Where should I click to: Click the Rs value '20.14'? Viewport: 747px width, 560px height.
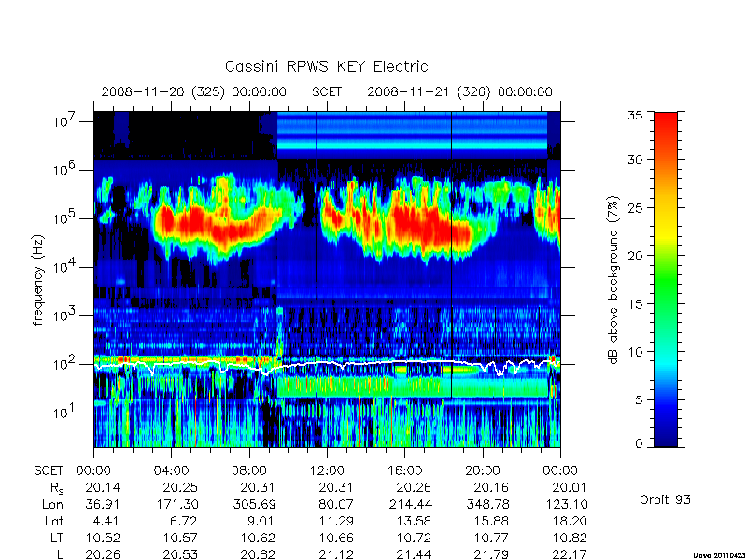[x=103, y=487]
